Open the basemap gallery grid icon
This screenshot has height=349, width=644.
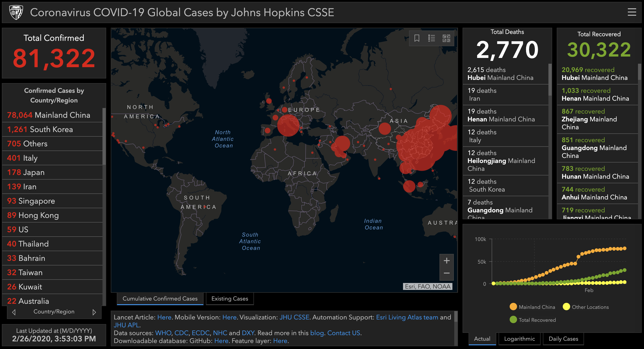tap(446, 38)
